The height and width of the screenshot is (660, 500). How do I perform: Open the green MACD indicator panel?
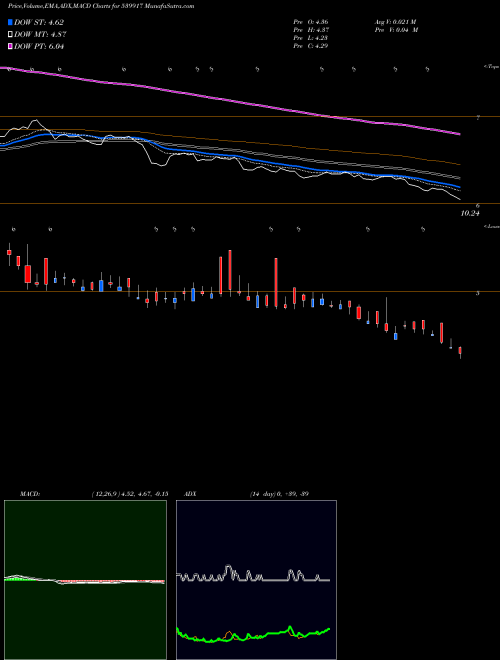click(85, 580)
